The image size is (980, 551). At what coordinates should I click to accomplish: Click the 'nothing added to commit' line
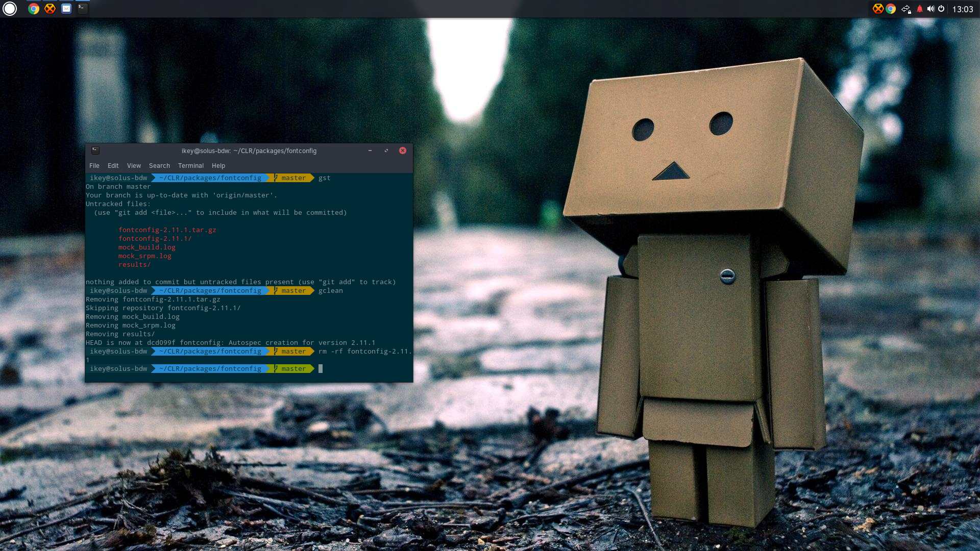[241, 282]
